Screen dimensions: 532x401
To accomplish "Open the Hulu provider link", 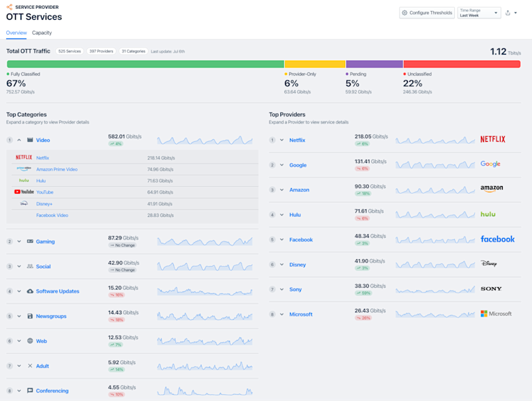I will pyautogui.click(x=295, y=215).
